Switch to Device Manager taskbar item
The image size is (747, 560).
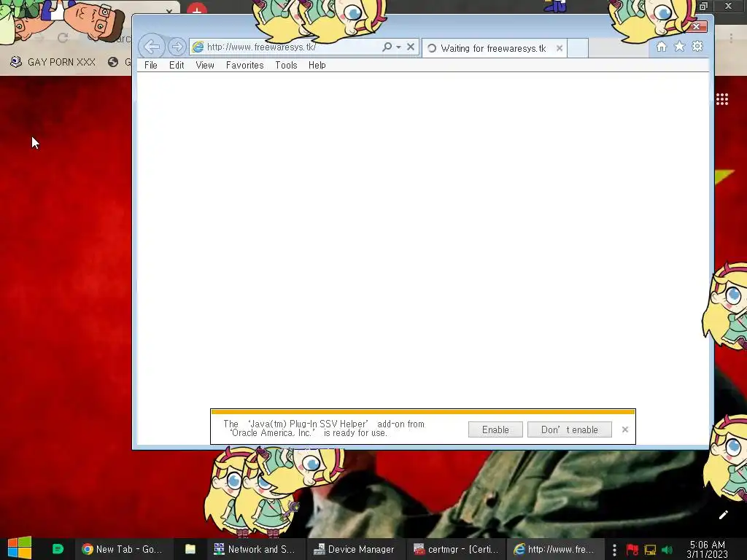point(355,549)
